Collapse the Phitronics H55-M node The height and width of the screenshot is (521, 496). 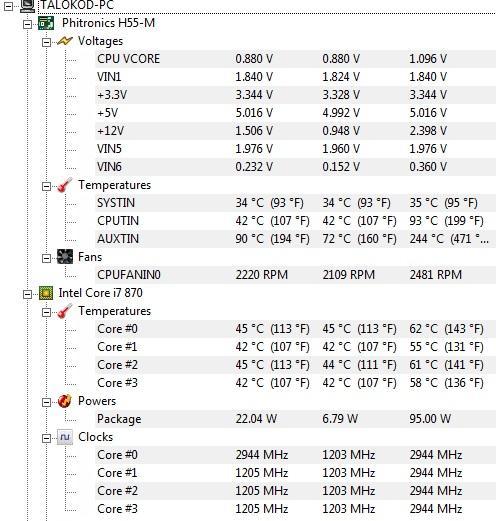click(28, 24)
